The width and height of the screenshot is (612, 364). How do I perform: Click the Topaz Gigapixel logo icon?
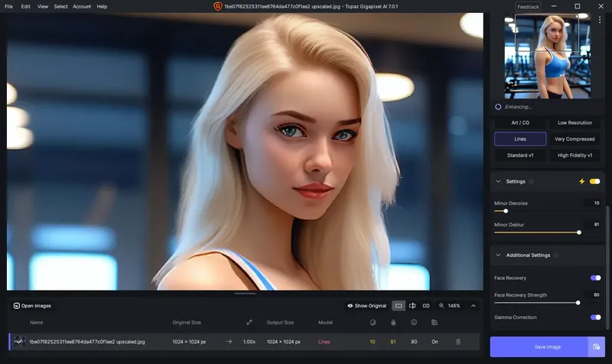(217, 7)
